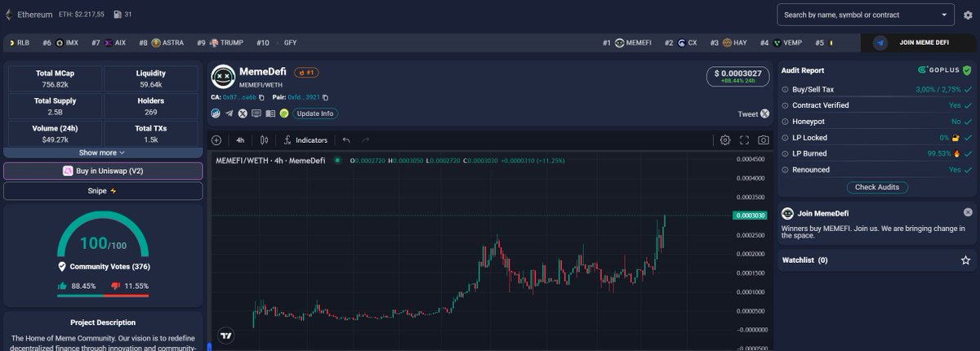This screenshot has height=351, width=980.
Task: Click the Telegram icon beside Join Meme Defi
Action: (x=880, y=42)
